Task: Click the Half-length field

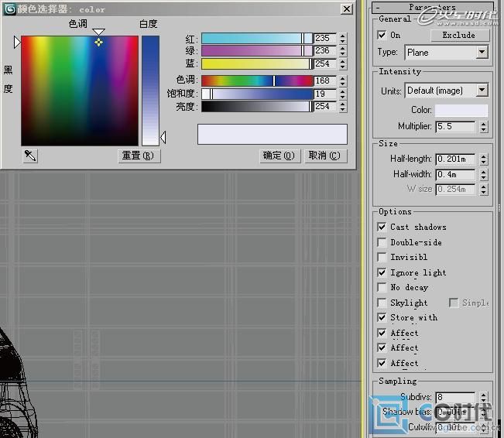Action: 455,159
